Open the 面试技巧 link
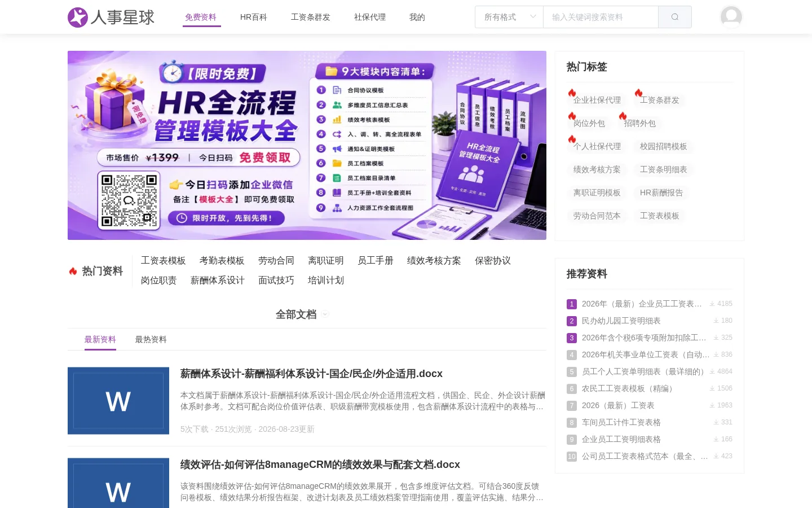Image resolution: width=812 pixels, height=508 pixels. tap(276, 280)
